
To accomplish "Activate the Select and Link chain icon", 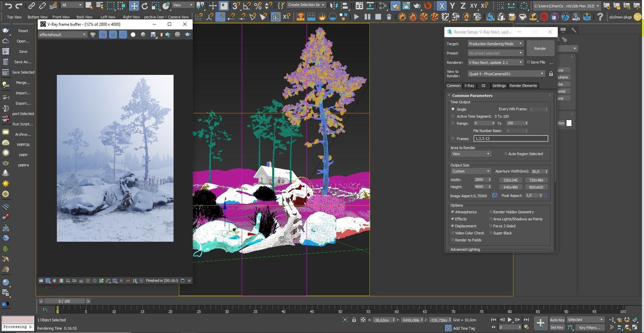I will pos(31,6).
